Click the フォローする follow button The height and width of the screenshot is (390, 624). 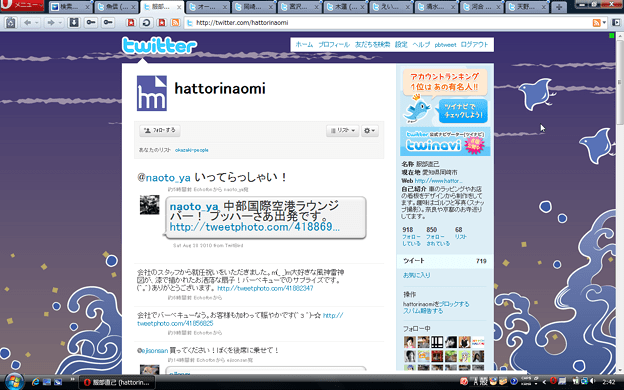[160, 131]
